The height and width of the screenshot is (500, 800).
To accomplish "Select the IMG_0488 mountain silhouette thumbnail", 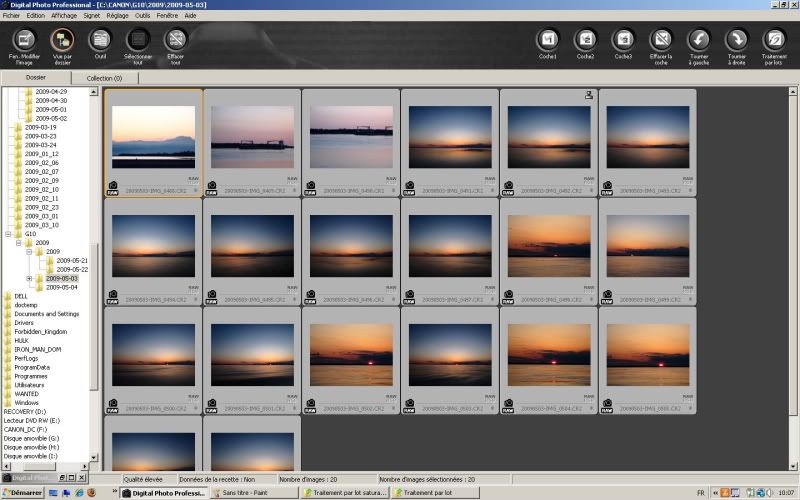I will 154,137.
